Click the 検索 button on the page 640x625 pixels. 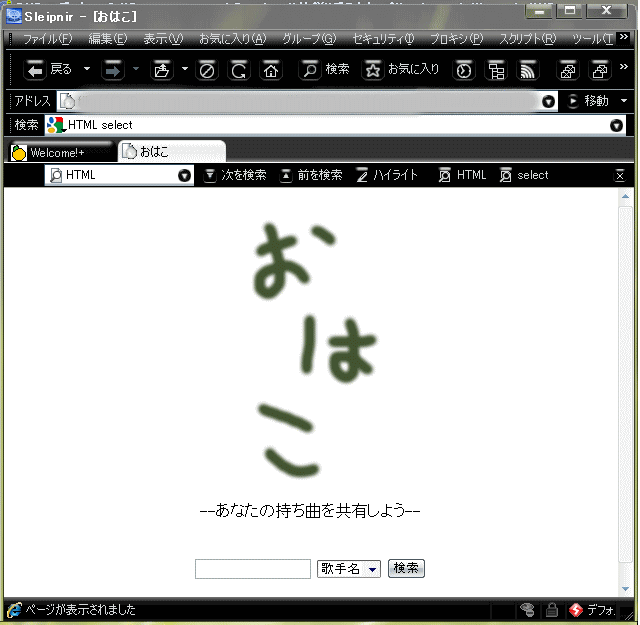point(406,568)
